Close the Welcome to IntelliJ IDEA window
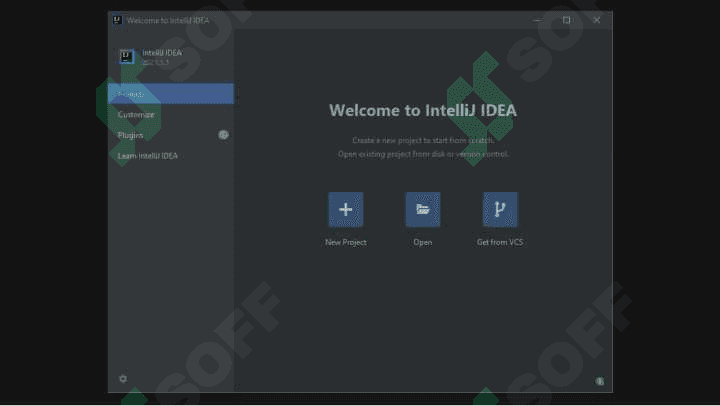720x406 pixels. 596,20
